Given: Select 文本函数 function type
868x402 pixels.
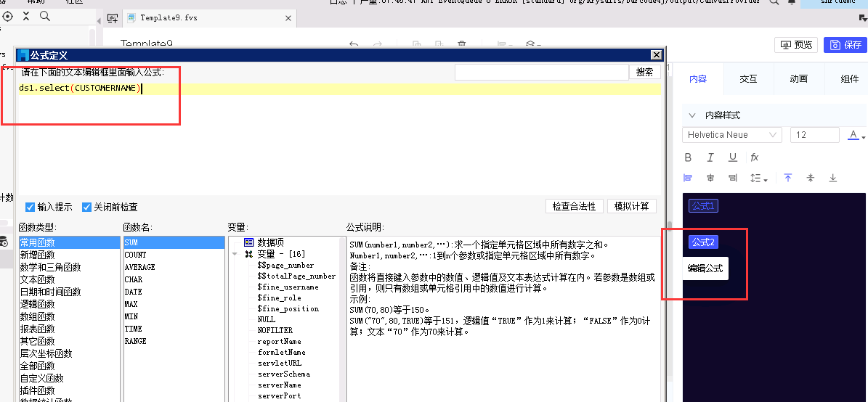Looking at the screenshot, I should click(69, 279).
